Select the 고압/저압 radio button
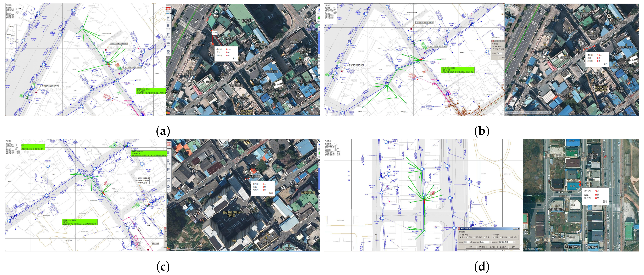644x275 pixels. click(x=474, y=238)
